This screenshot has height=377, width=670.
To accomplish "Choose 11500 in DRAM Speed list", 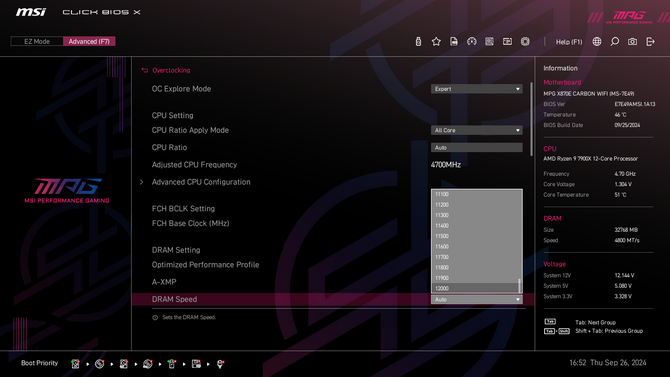I will click(x=475, y=236).
